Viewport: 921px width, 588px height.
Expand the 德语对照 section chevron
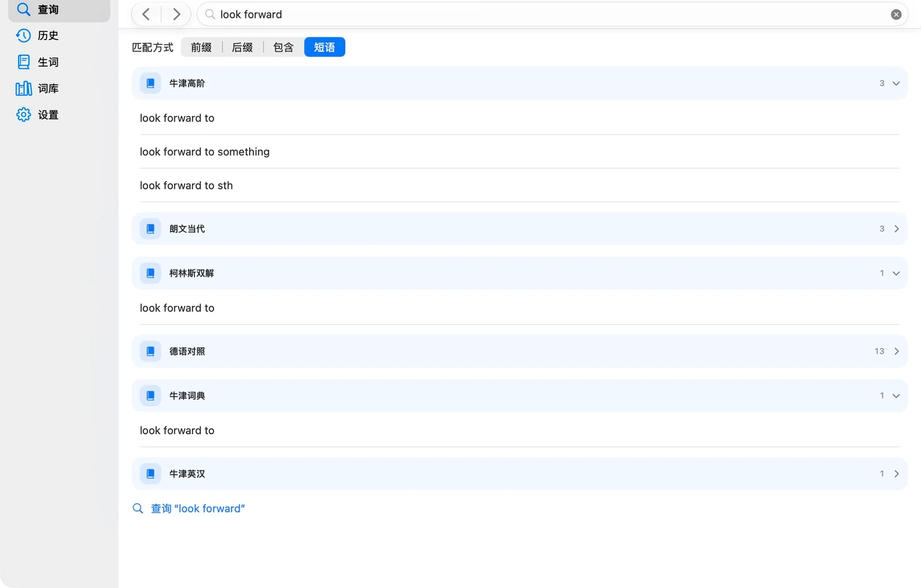coord(896,351)
